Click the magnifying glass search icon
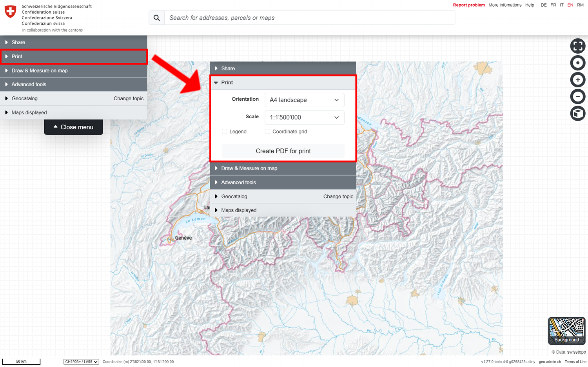The width and height of the screenshot is (588, 367). pos(157,18)
